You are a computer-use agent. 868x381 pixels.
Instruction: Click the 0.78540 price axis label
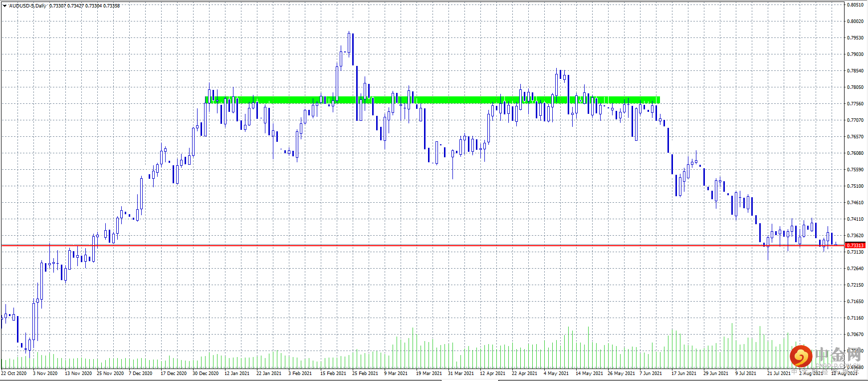[x=855, y=71]
